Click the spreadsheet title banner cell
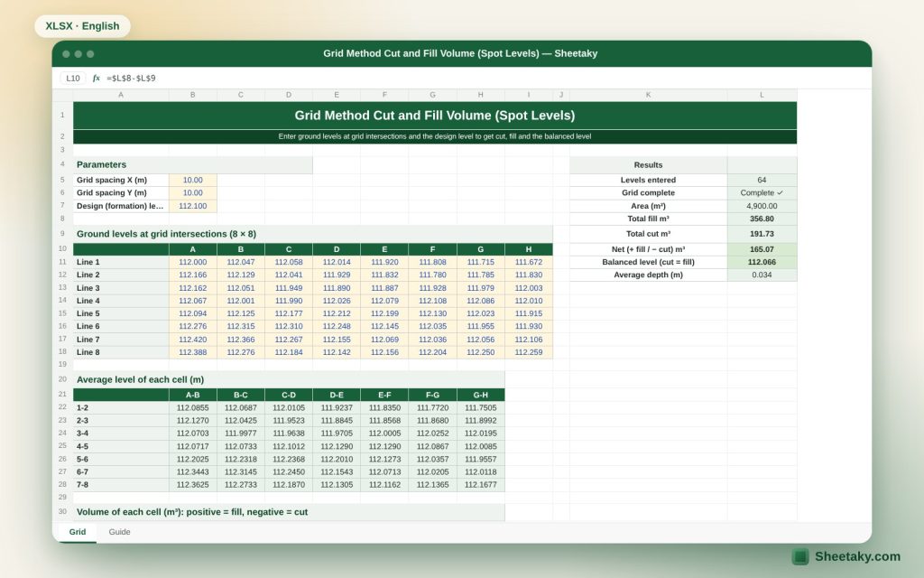 (435, 116)
